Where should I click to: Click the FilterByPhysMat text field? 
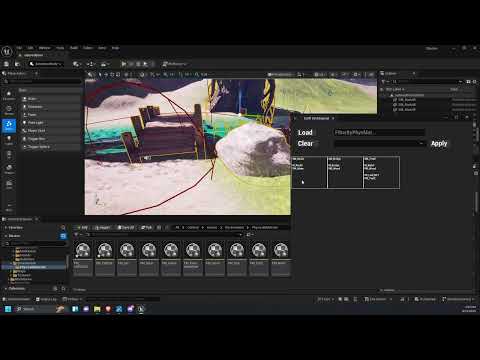click(x=379, y=132)
